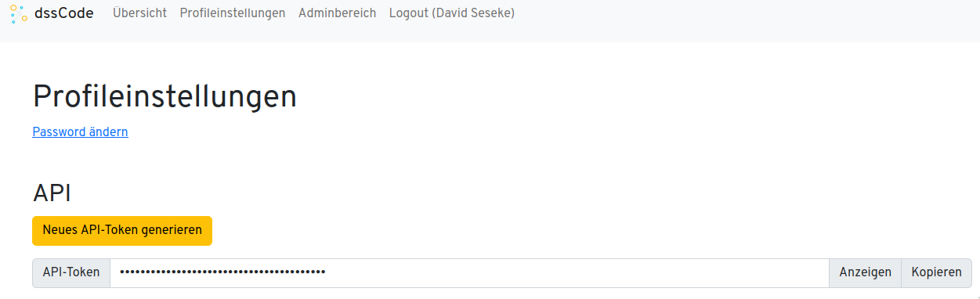Log out as David Seseke
The width and height of the screenshot is (980, 299).
(452, 13)
